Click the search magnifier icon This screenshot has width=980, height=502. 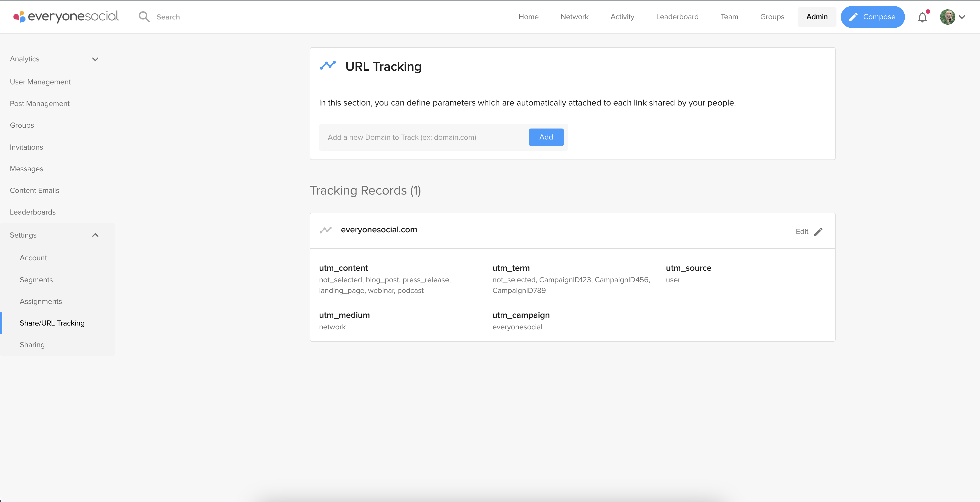(144, 17)
